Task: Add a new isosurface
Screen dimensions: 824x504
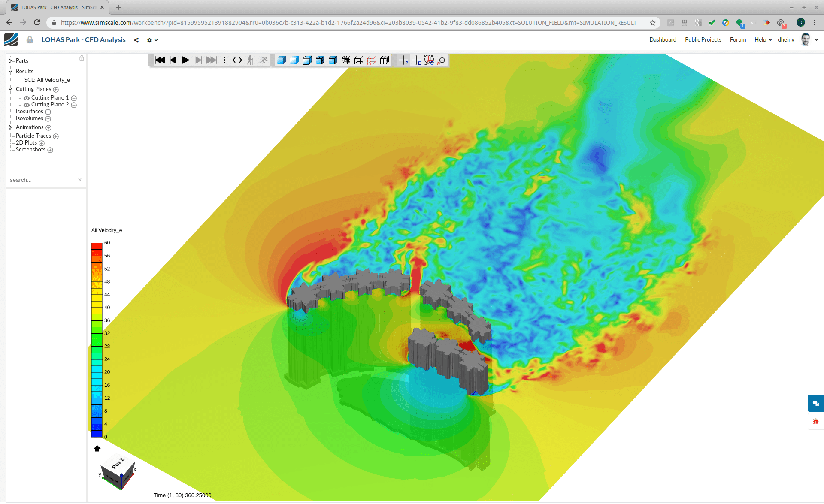Action: click(x=48, y=112)
